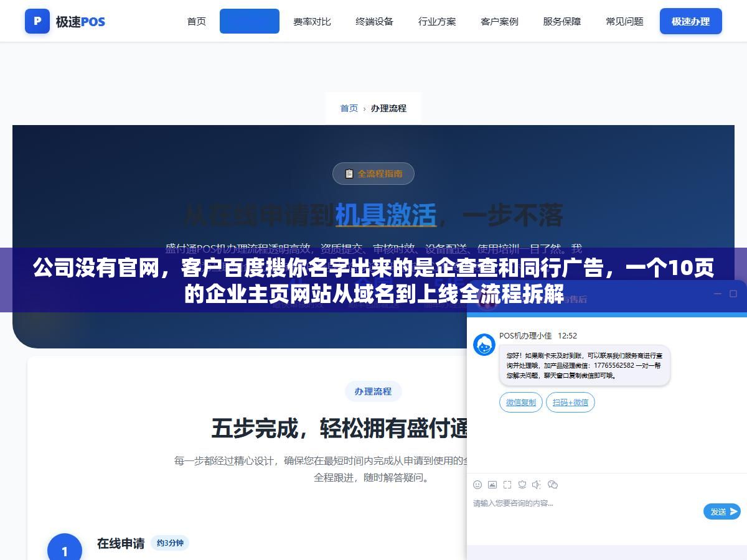Open 行业方案 navigation item

pyautogui.click(x=437, y=21)
